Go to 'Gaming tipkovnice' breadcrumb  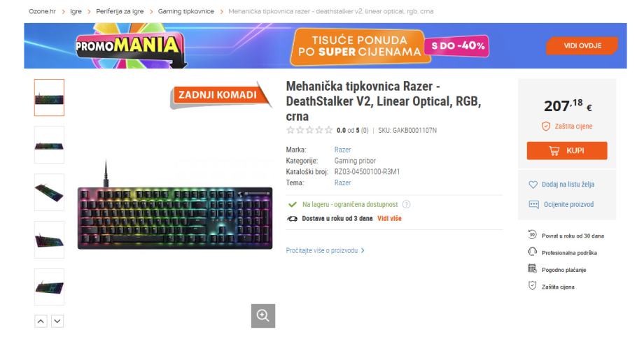(185, 11)
